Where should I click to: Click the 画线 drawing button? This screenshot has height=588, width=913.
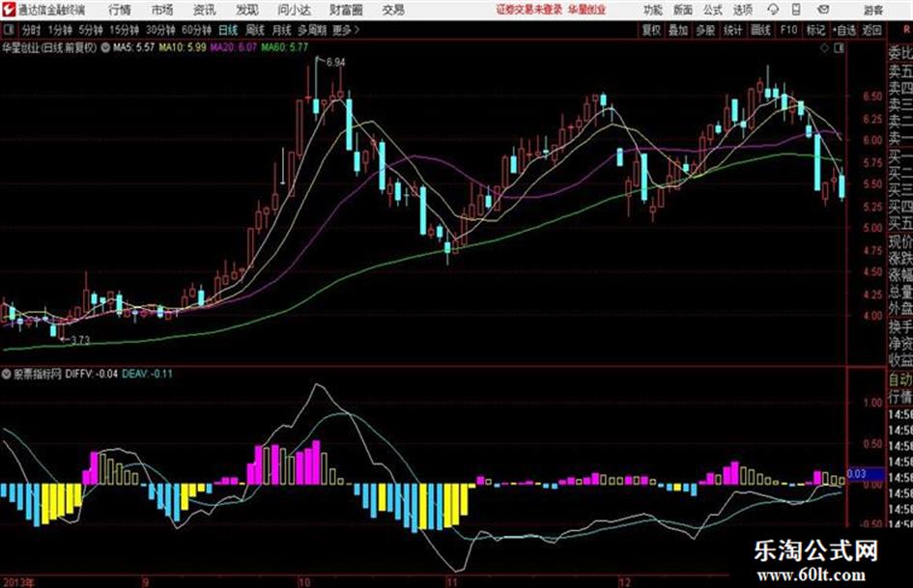760,30
